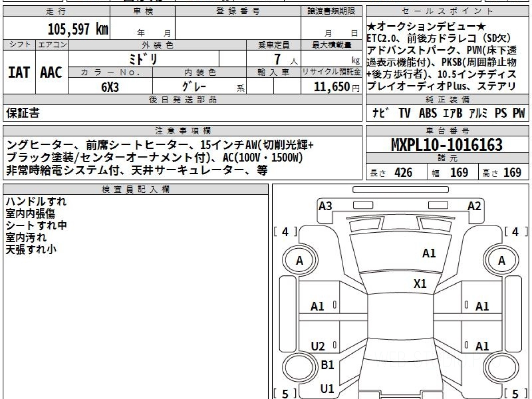
Task: Select the ナビ equipment mark
Action: coord(380,113)
